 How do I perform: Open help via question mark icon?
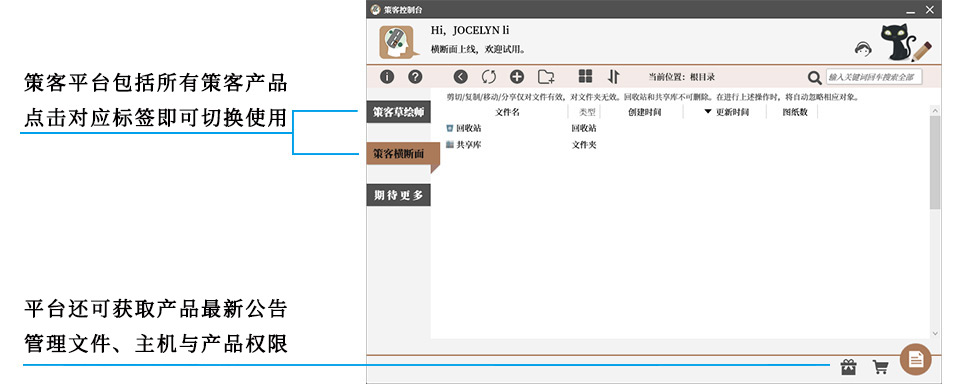click(415, 77)
